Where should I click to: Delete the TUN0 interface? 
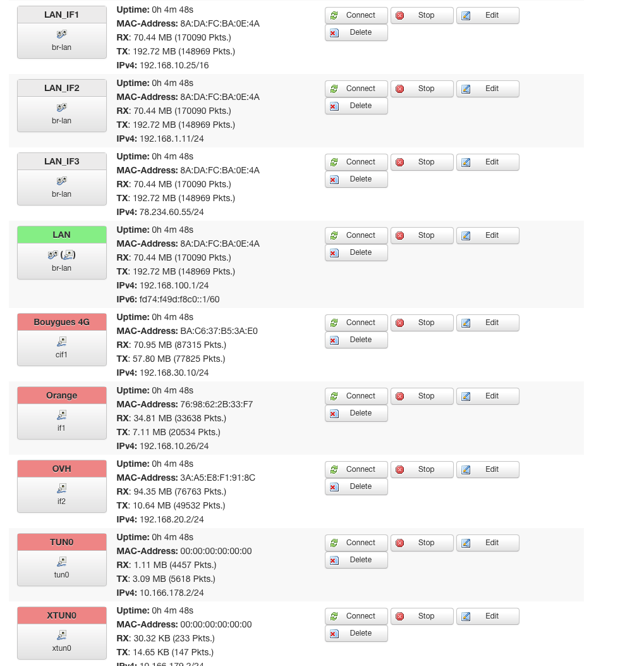(x=356, y=560)
